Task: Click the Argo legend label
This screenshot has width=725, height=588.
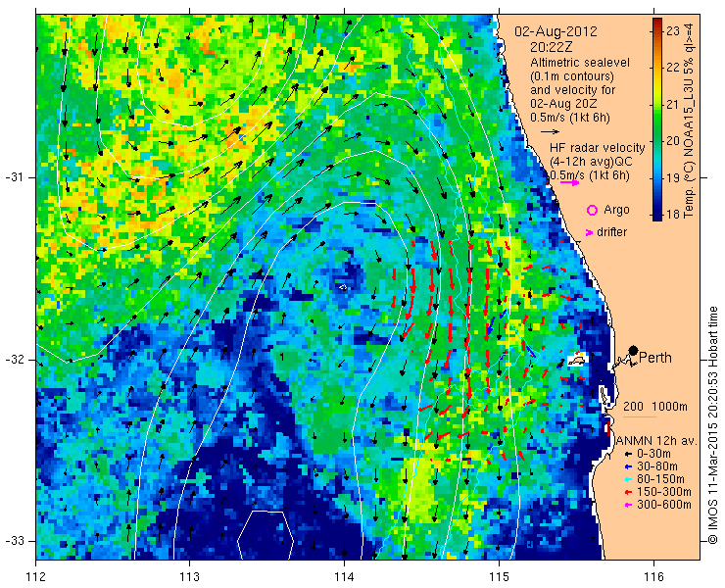Action: (x=617, y=210)
